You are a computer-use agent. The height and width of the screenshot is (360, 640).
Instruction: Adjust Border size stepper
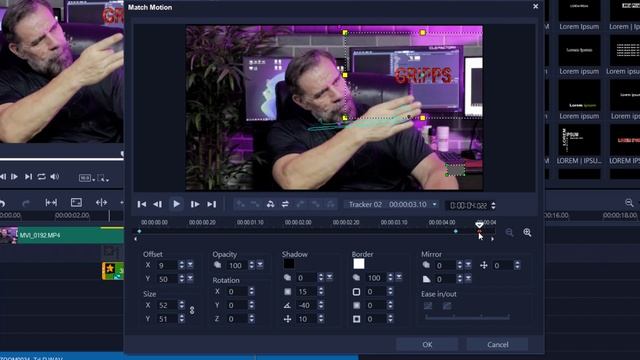391,291
